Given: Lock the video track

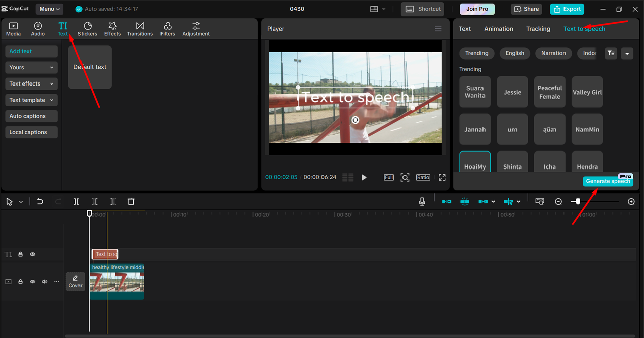Looking at the screenshot, I should tap(21, 282).
